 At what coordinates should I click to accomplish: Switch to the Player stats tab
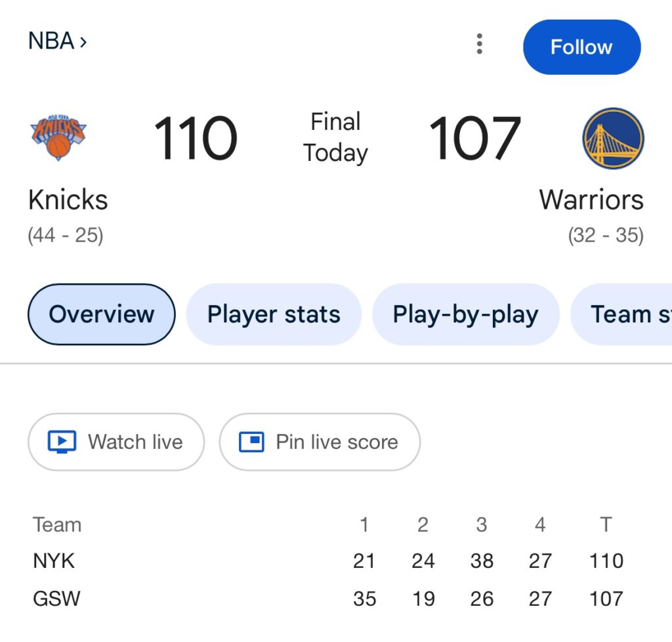[274, 314]
